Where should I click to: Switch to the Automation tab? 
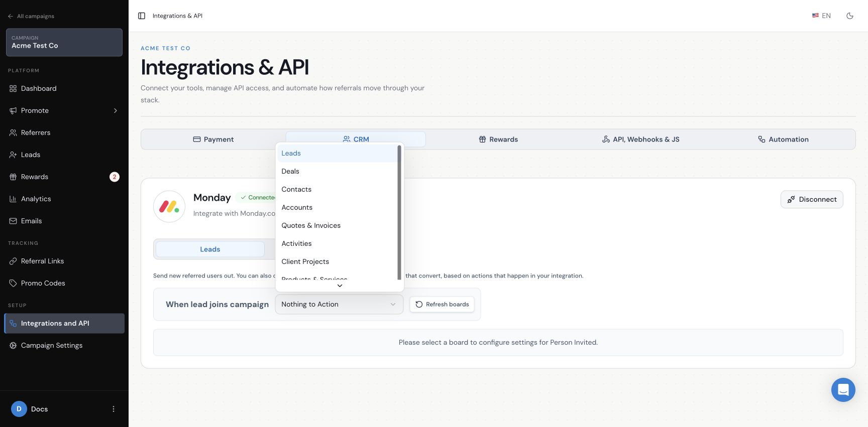point(783,139)
